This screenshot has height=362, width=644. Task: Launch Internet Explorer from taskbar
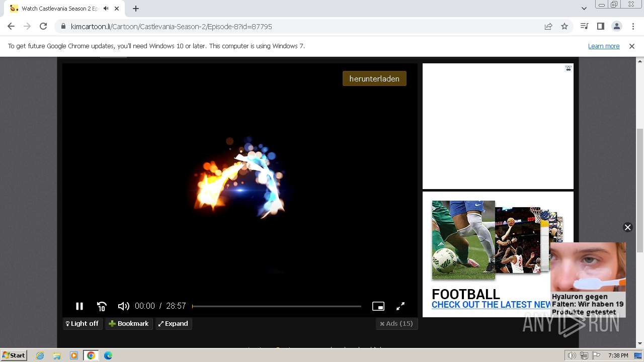click(x=40, y=355)
